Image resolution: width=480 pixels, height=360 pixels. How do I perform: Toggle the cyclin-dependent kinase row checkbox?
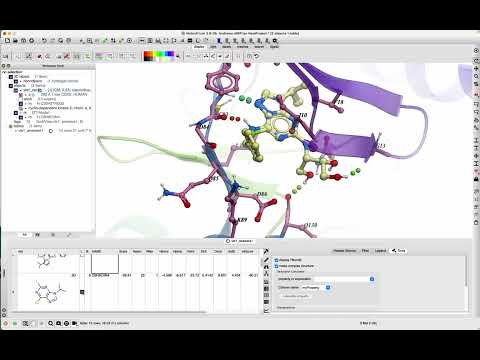(21, 108)
